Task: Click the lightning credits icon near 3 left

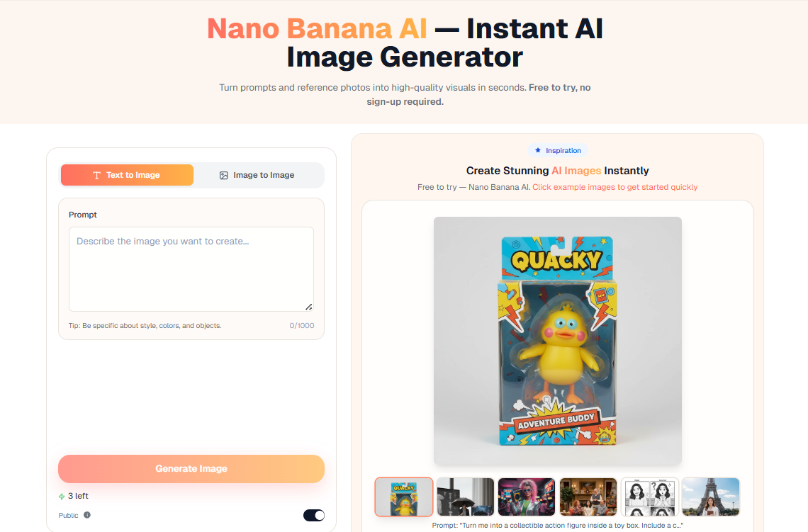Action: coord(62,497)
